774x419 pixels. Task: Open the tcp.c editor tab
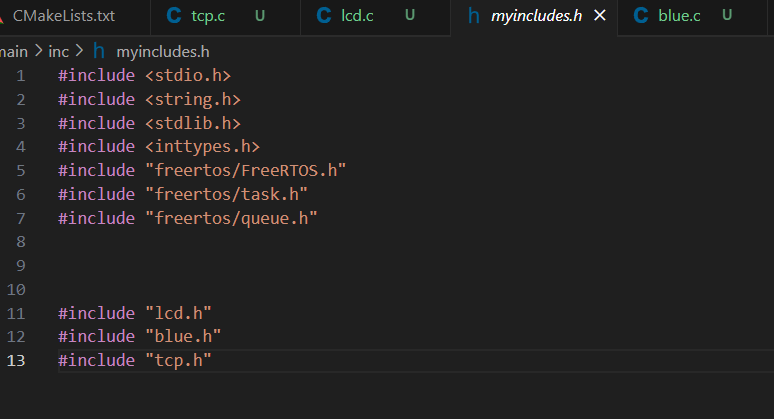pyautogui.click(x=225, y=16)
